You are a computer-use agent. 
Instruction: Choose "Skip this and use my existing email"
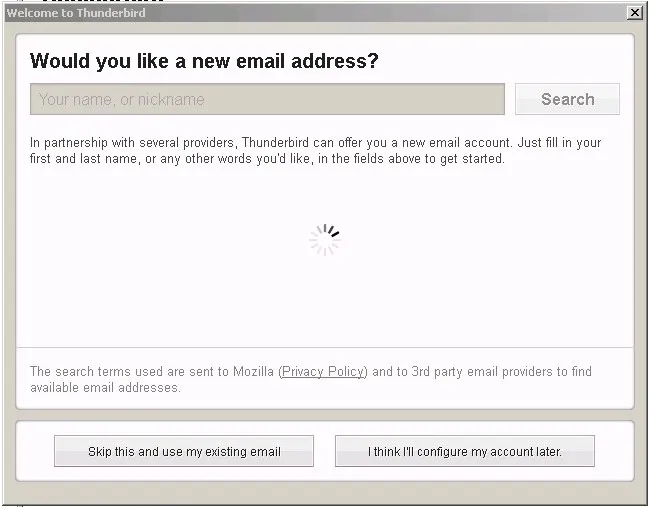(x=184, y=452)
